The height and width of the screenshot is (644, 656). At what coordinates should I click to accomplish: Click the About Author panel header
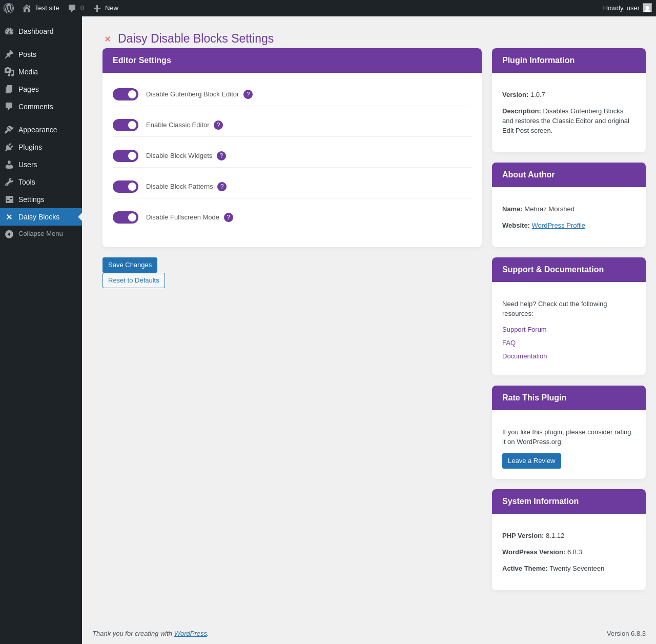pos(569,175)
